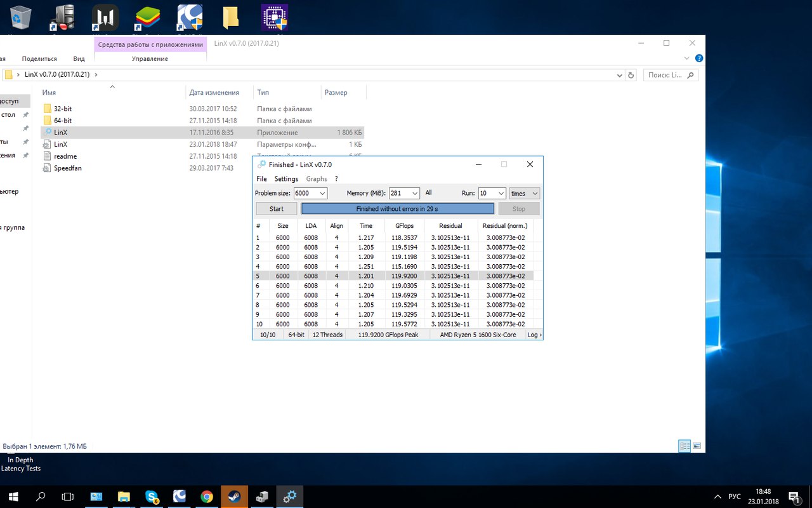Screen dimensions: 812x508
Task: Click the All memory button
Action: point(428,193)
